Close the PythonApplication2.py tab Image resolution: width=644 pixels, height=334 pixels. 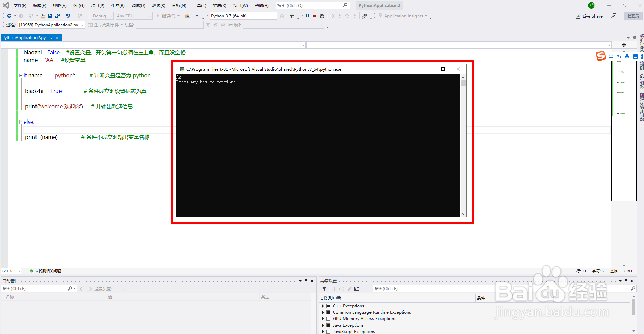(57, 38)
